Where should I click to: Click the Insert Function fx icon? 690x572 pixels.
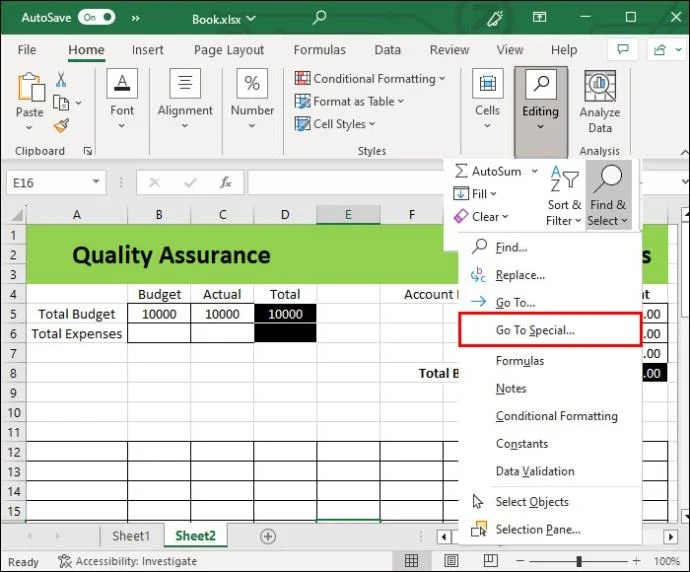coord(226,183)
